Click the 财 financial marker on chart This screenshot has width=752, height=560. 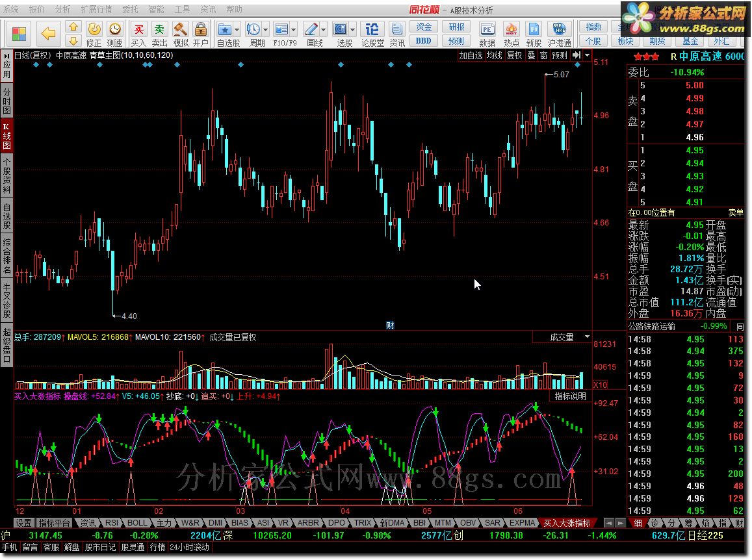point(391,325)
